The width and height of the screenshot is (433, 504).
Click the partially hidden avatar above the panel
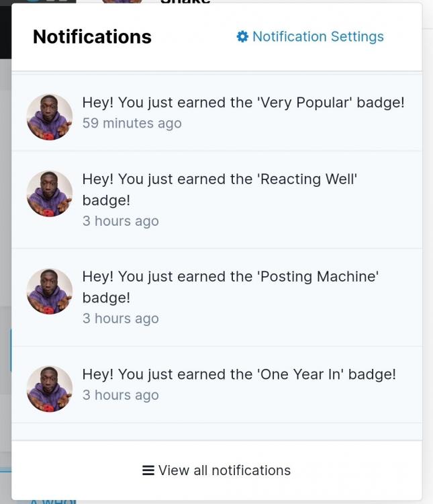(x=122, y=2)
